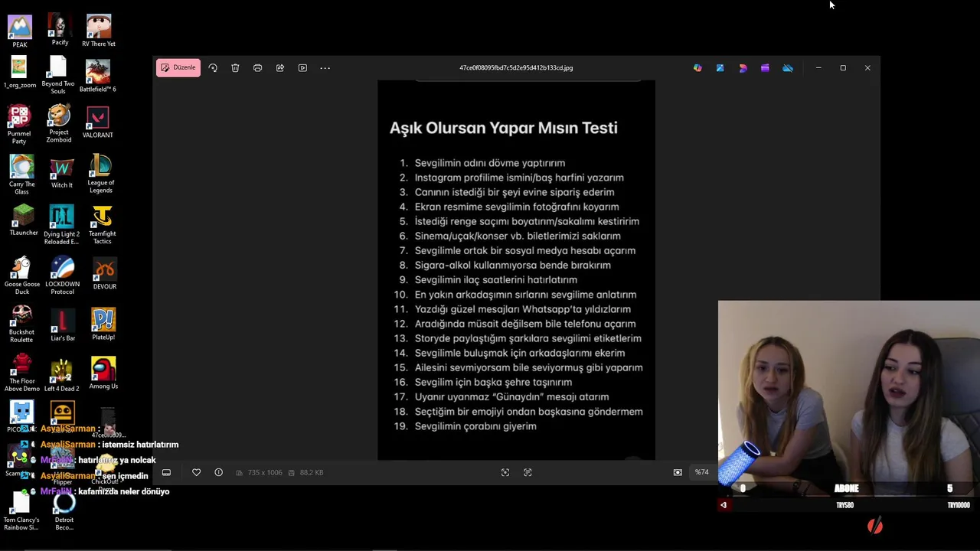Image resolution: width=980 pixels, height=551 pixels.
Task: Open the Pummel Party desktop shortcut
Action: 19,125
